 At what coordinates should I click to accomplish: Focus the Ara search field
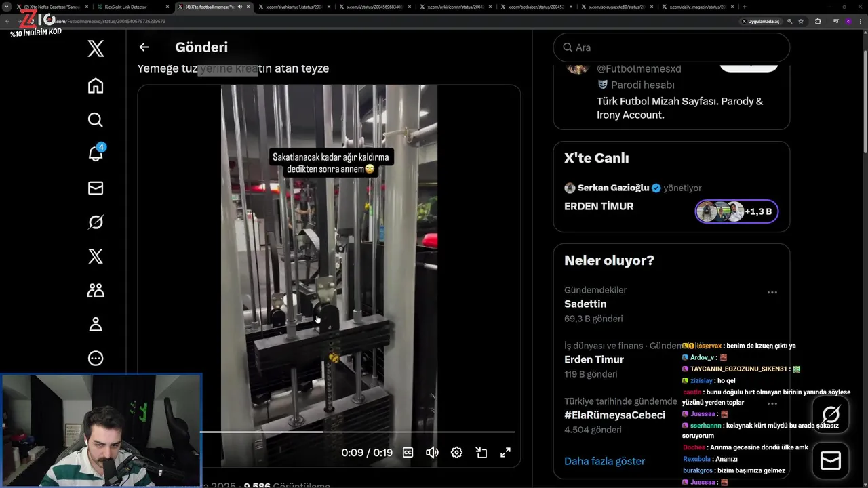pos(671,47)
